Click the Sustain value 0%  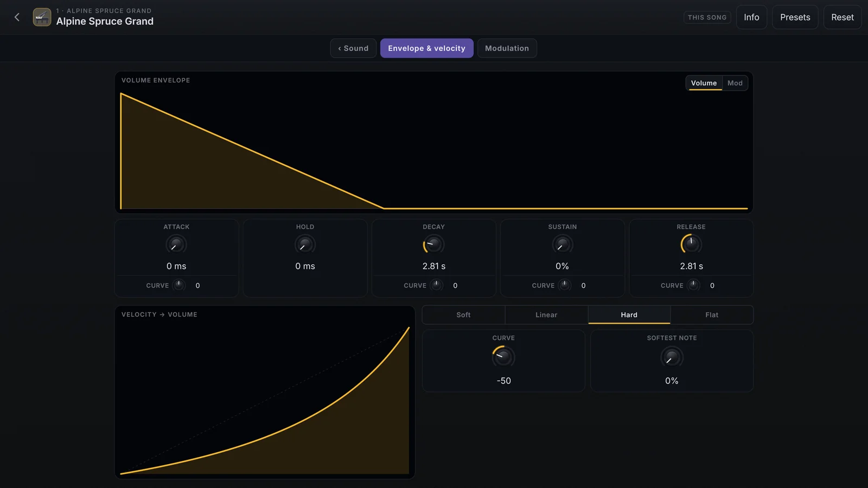[x=562, y=266]
